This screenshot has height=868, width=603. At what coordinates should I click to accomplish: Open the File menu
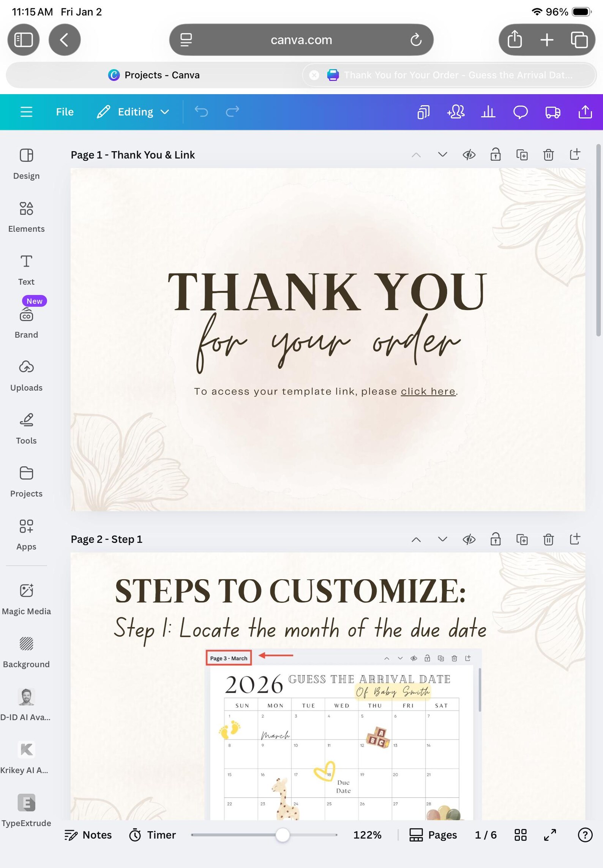pyautogui.click(x=65, y=112)
